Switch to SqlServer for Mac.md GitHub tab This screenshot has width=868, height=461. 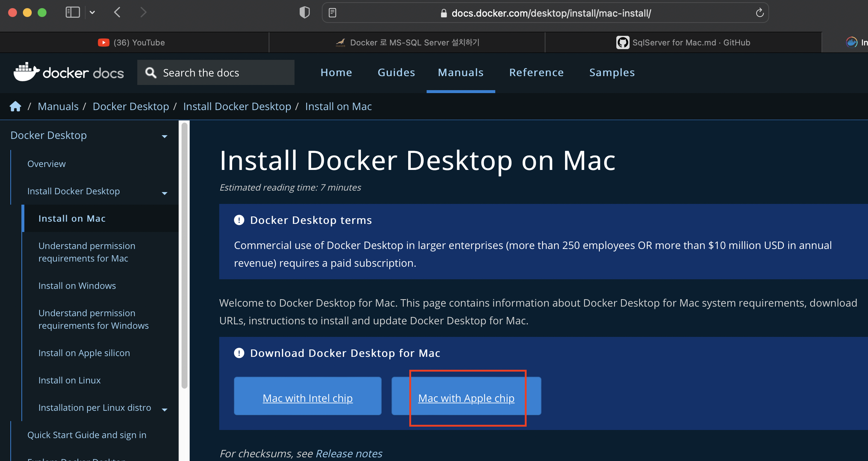pos(683,42)
